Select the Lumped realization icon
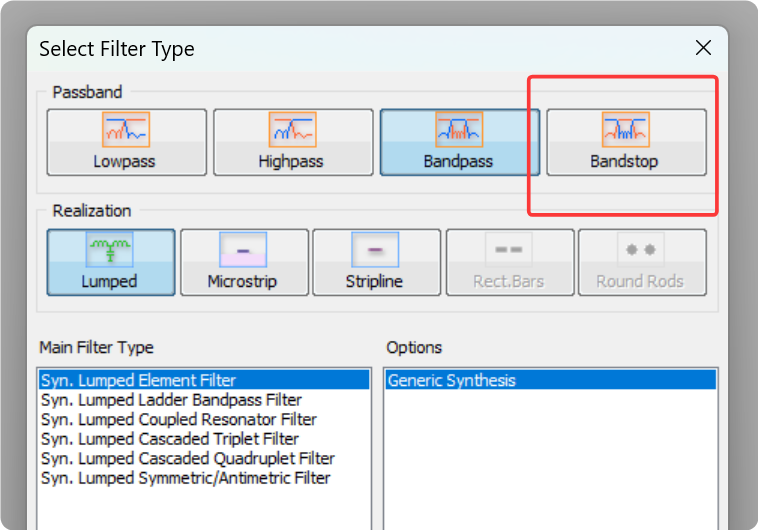Image resolution: width=758 pixels, height=530 pixels. pyautogui.click(x=110, y=249)
